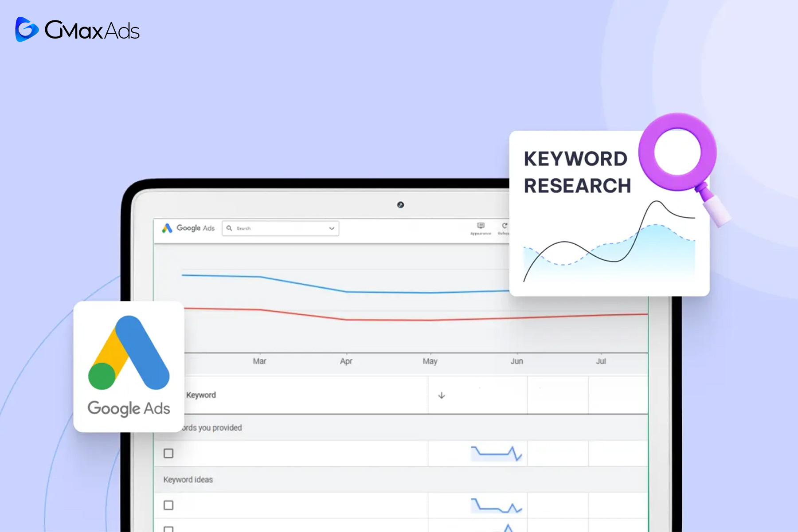The height and width of the screenshot is (532, 798).
Task: Click the Mar label on the chart axis
Action: click(x=259, y=361)
